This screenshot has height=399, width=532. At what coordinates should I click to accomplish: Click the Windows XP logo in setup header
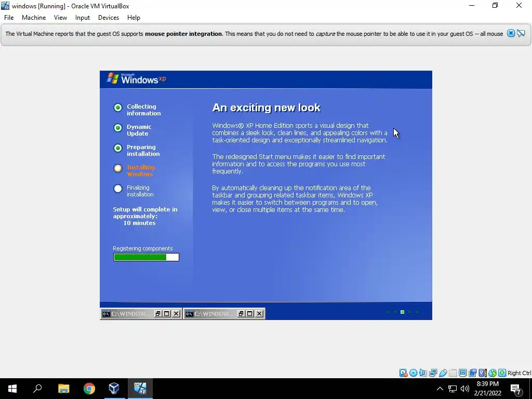coord(137,79)
